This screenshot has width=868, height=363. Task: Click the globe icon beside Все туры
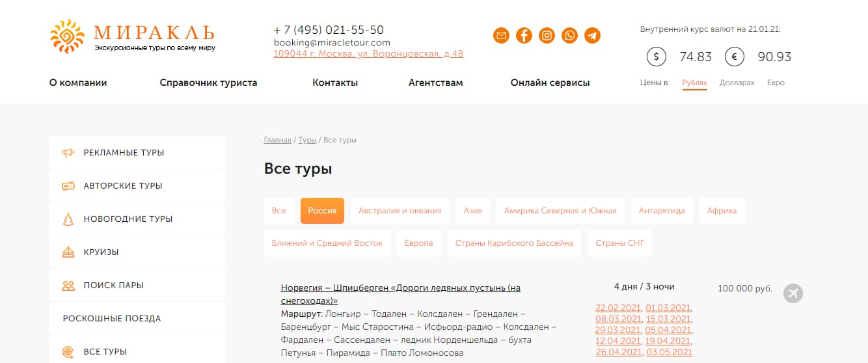pos(68,352)
